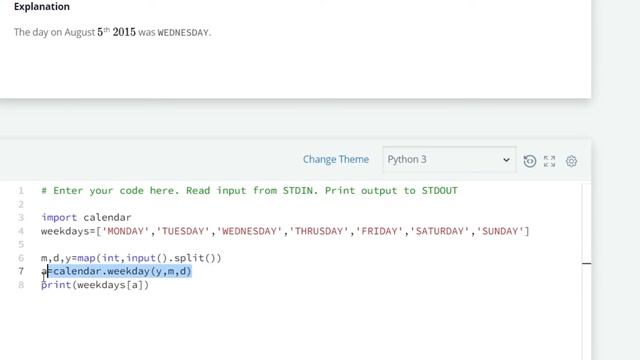Click the 'MONDAY' string in the list

point(125,231)
